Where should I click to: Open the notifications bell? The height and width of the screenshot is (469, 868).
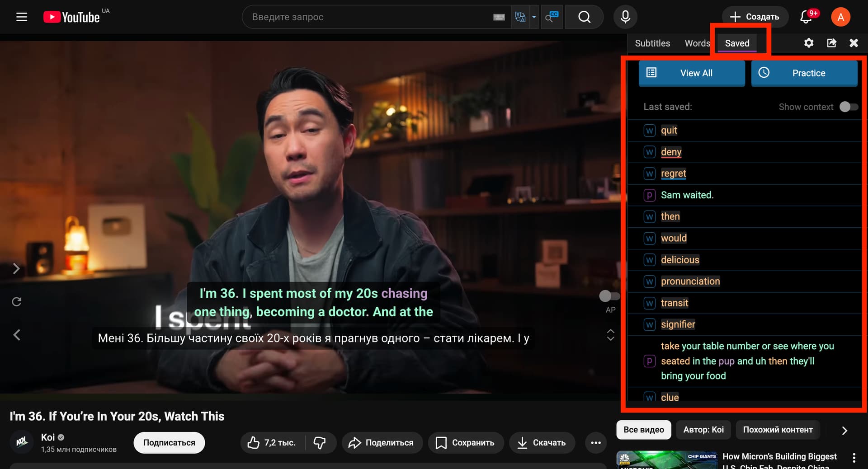[x=806, y=17]
